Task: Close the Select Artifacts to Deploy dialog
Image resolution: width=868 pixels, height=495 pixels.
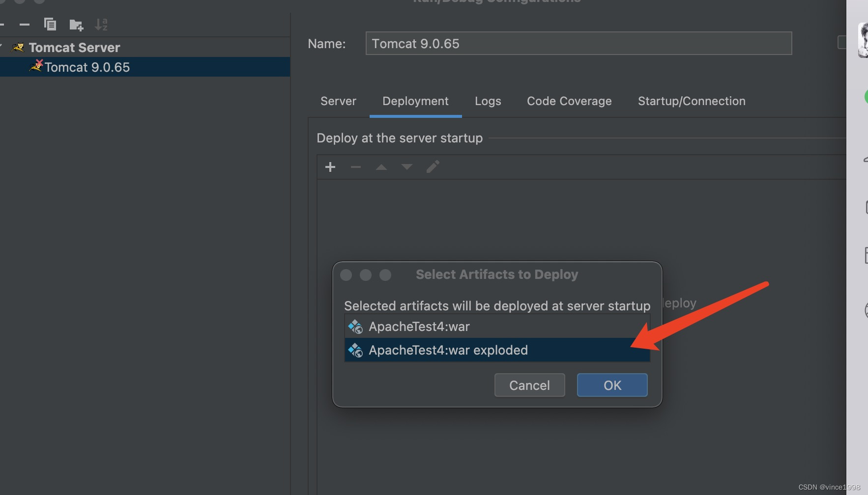Action: tap(346, 275)
